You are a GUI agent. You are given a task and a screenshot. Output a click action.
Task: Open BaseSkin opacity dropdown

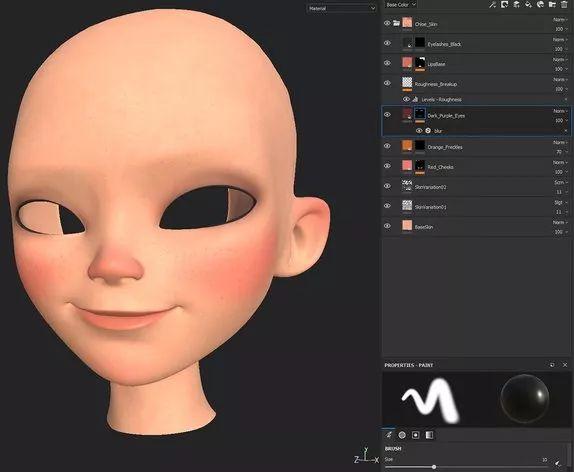point(561,232)
